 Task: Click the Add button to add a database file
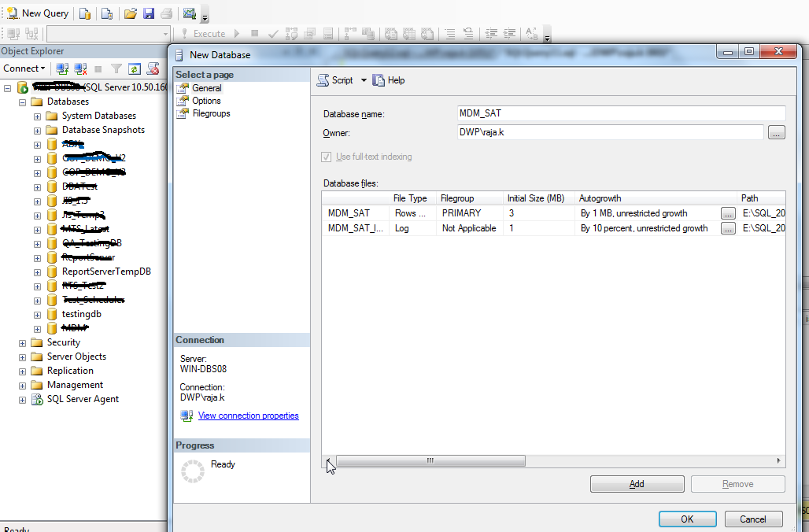point(637,483)
